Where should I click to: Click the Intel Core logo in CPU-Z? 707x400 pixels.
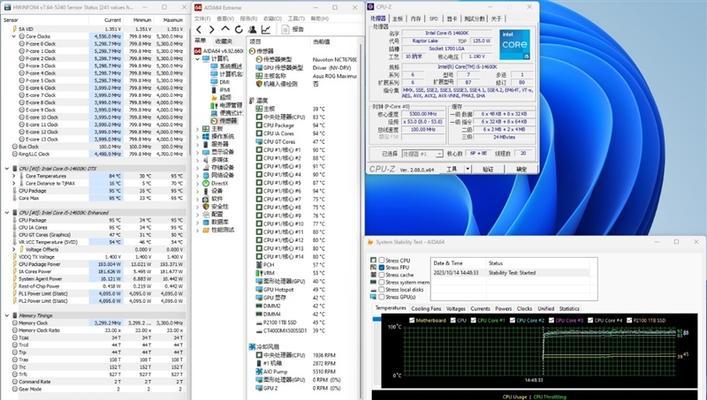click(x=514, y=45)
